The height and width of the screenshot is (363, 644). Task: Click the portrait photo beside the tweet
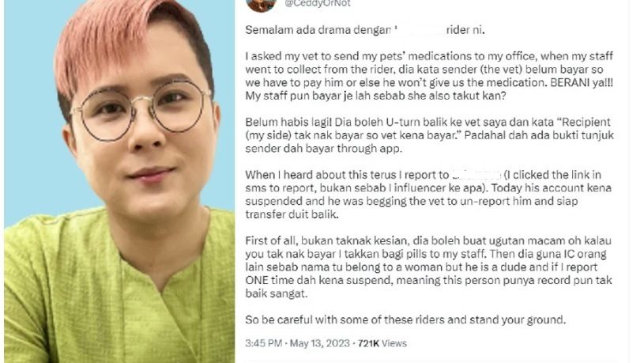pos(119,181)
